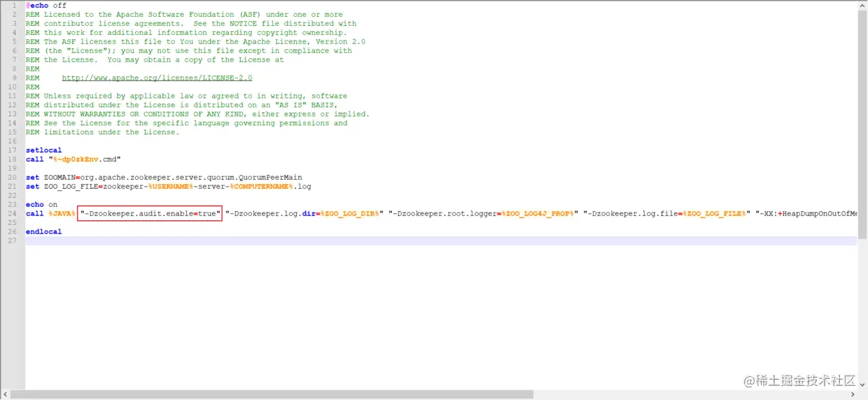Click the horizontal scrollbar thumb
The height and width of the screenshot is (400, 868).
pos(272,394)
